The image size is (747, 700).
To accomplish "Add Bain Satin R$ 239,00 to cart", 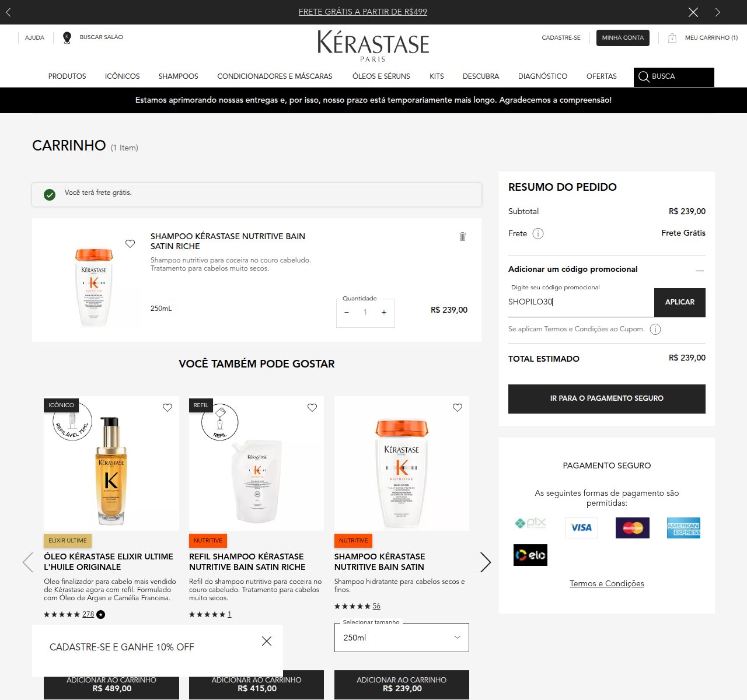I will [402, 685].
